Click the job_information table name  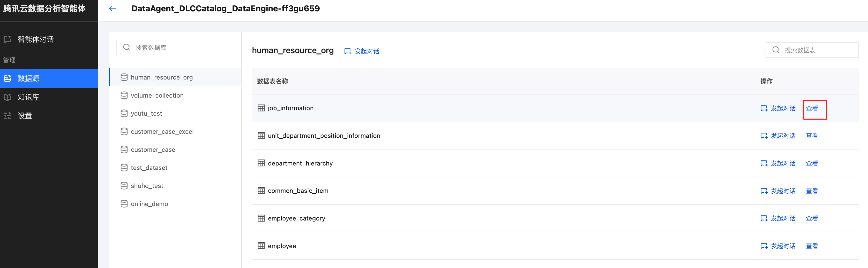pos(290,108)
